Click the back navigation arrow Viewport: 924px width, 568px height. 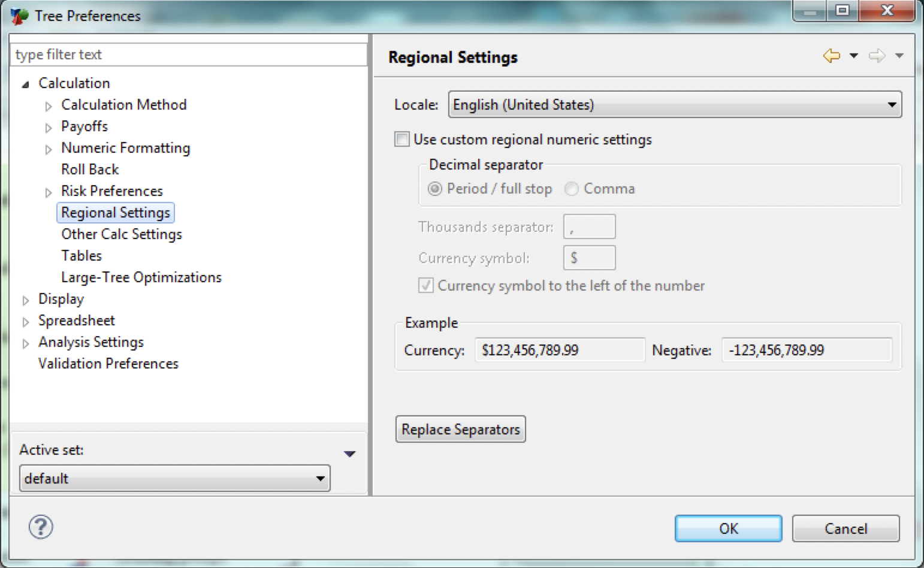point(832,56)
